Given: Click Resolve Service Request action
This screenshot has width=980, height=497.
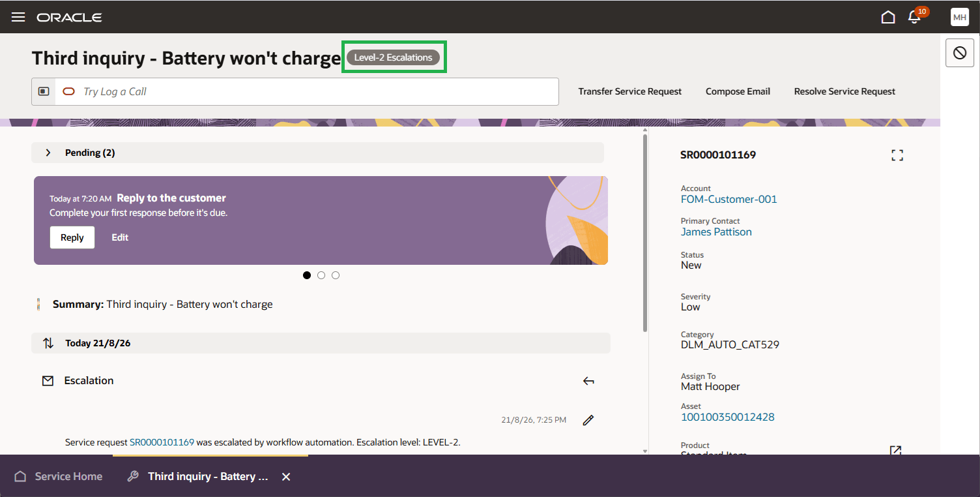Looking at the screenshot, I should [845, 91].
